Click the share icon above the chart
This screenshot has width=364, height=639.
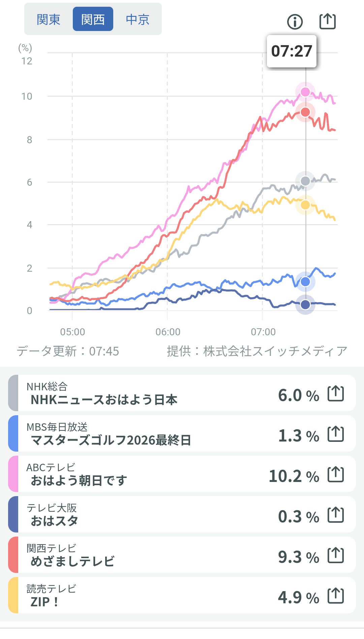(x=327, y=22)
